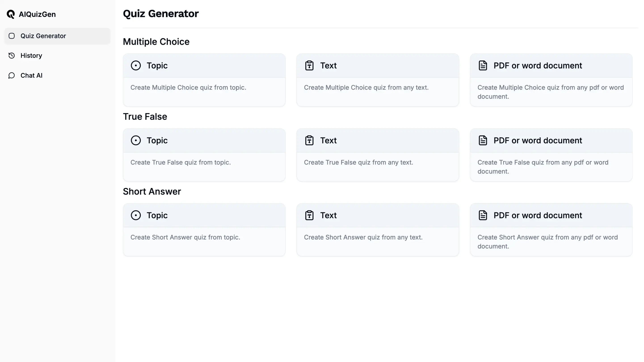Click the AIQuizGen logo icon
This screenshot has height=362, width=644.
[x=11, y=14]
